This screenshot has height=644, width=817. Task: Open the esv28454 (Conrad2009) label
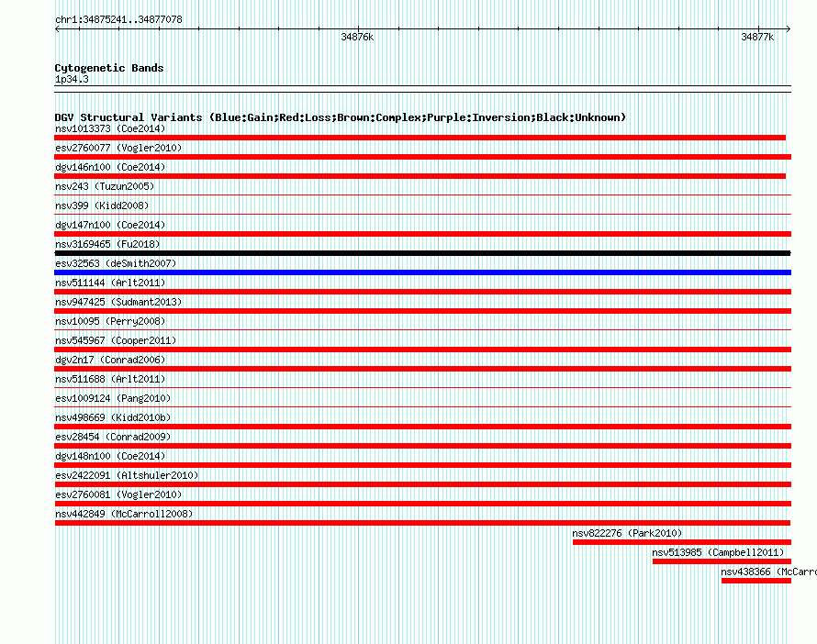click(113, 437)
